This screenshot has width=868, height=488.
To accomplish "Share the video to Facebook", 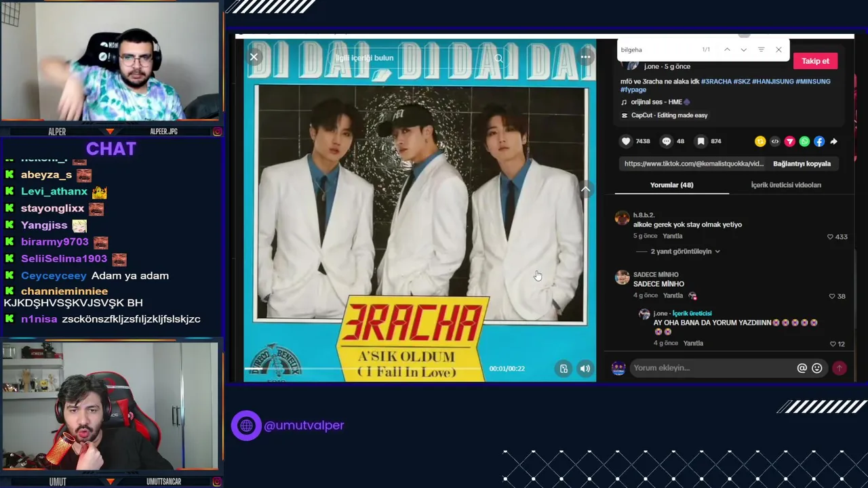I will [819, 142].
